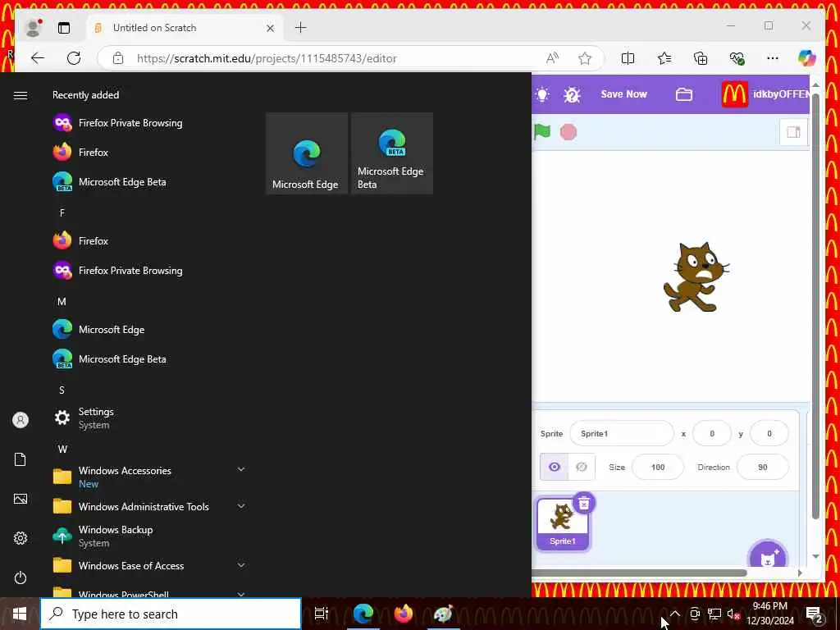Jump to letter W app group header
This screenshot has height=630, width=840.
(62, 449)
